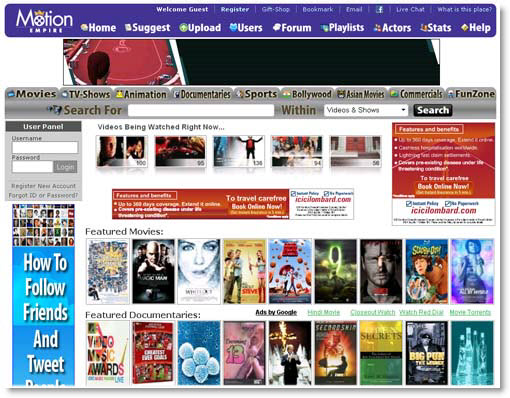
Task: Click the Stats chart icon
Action: [x=424, y=28]
